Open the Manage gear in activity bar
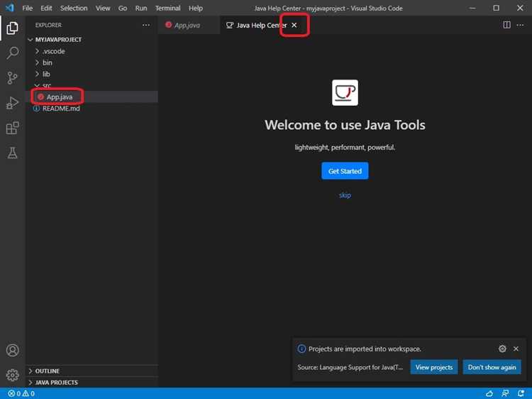Viewport: 532px width, 399px height. [x=13, y=375]
